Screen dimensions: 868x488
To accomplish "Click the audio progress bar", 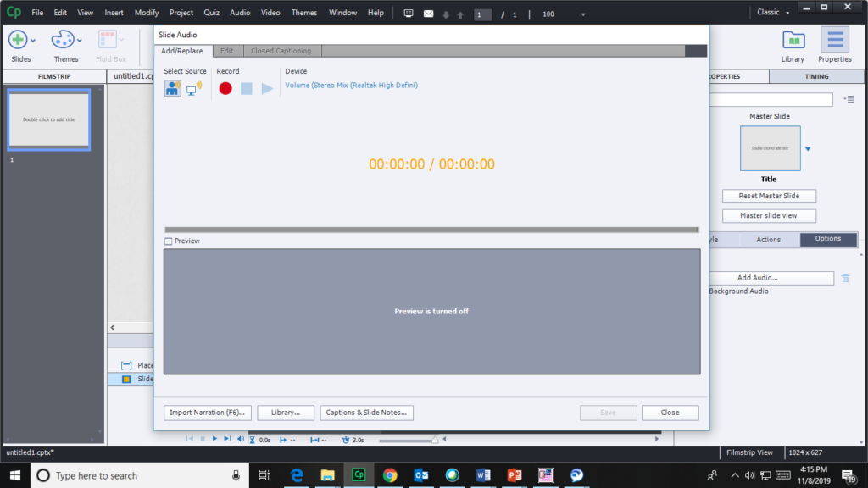I will point(431,230).
